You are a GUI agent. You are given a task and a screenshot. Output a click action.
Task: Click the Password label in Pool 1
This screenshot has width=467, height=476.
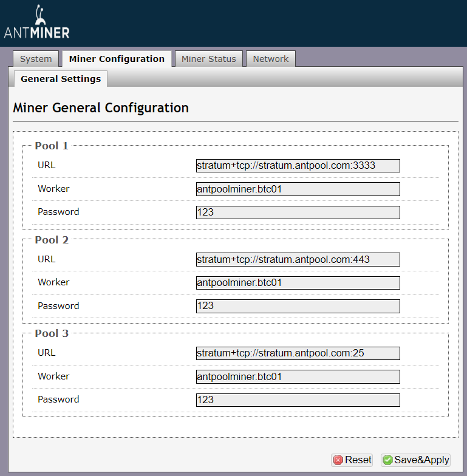pyautogui.click(x=58, y=212)
